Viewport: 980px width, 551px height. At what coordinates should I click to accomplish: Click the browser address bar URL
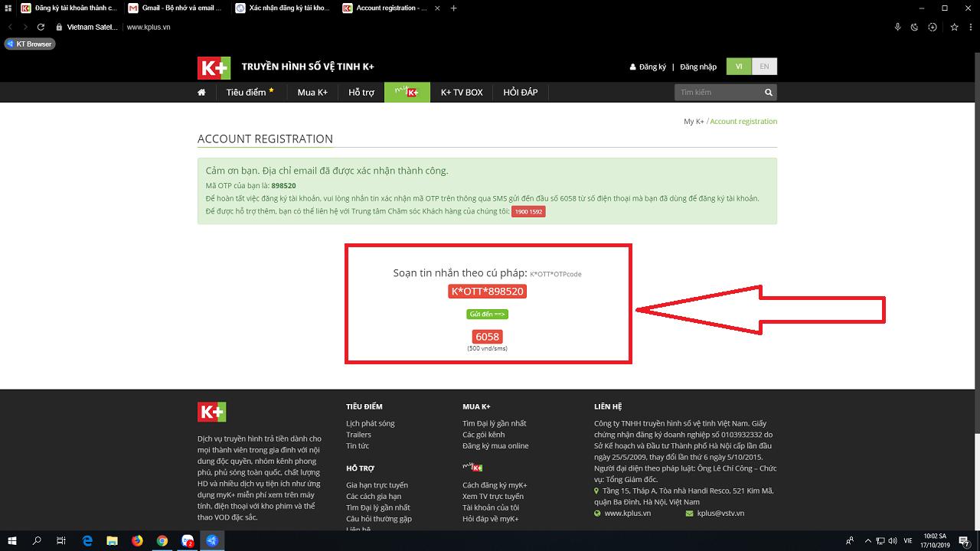tap(149, 27)
